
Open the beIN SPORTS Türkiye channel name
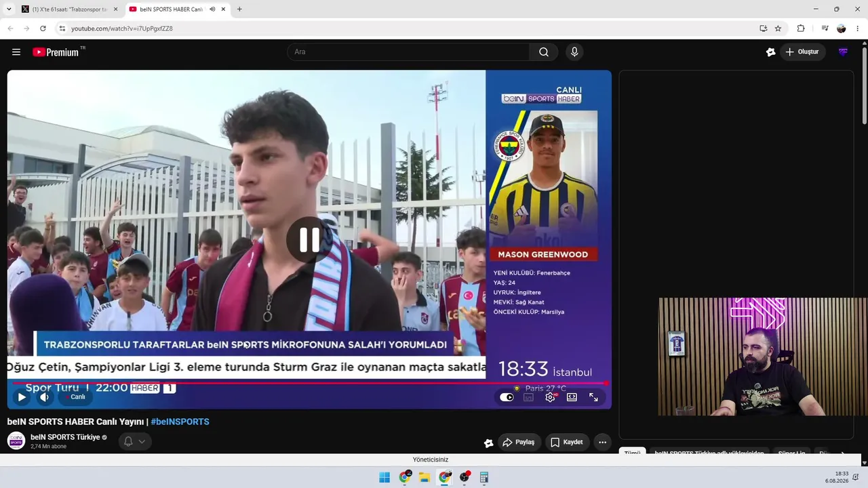[65, 437]
